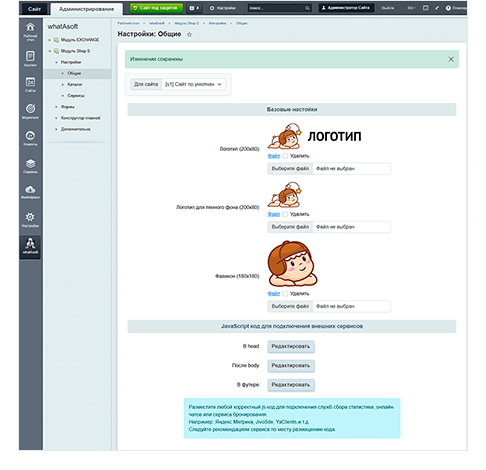This screenshot has width=486, height=470.
Task: Add page to favorites with star icon
Action: point(189,34)
